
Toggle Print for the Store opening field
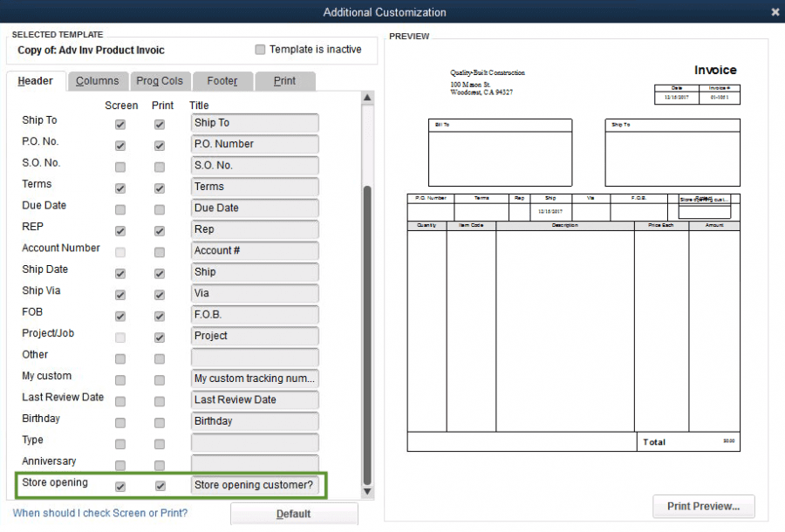(x=160, y=486)
